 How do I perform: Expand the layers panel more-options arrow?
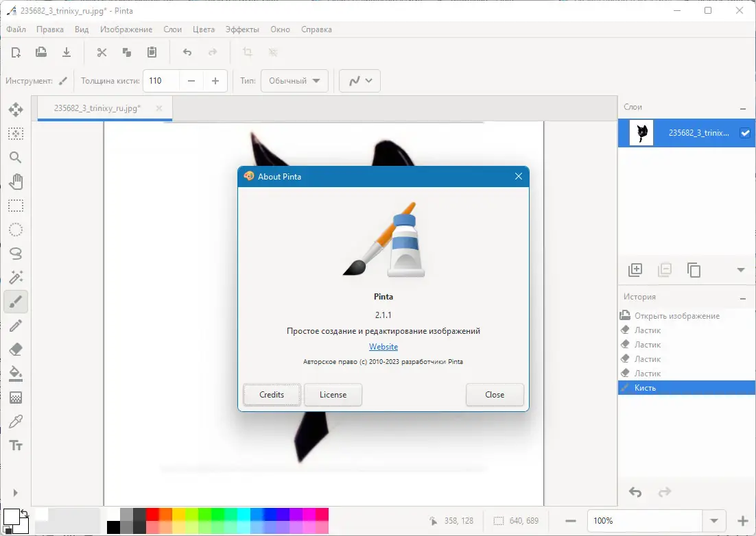(741, 269)
